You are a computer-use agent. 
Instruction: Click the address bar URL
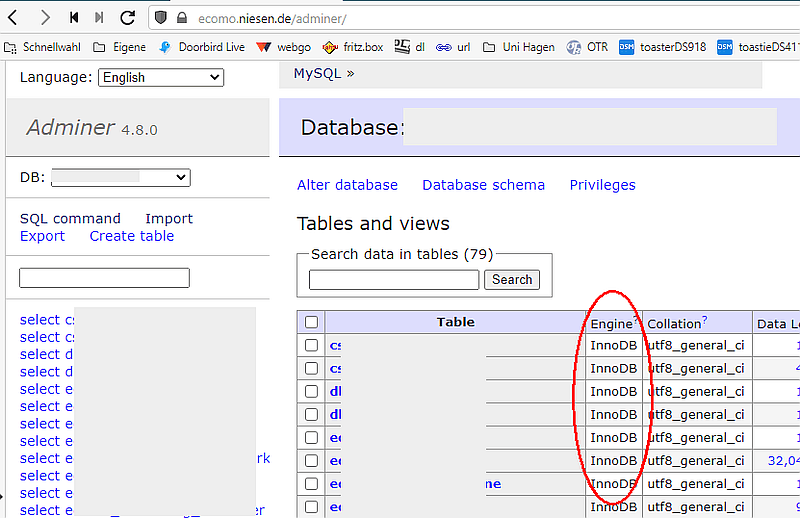click(x=272, y=19)
